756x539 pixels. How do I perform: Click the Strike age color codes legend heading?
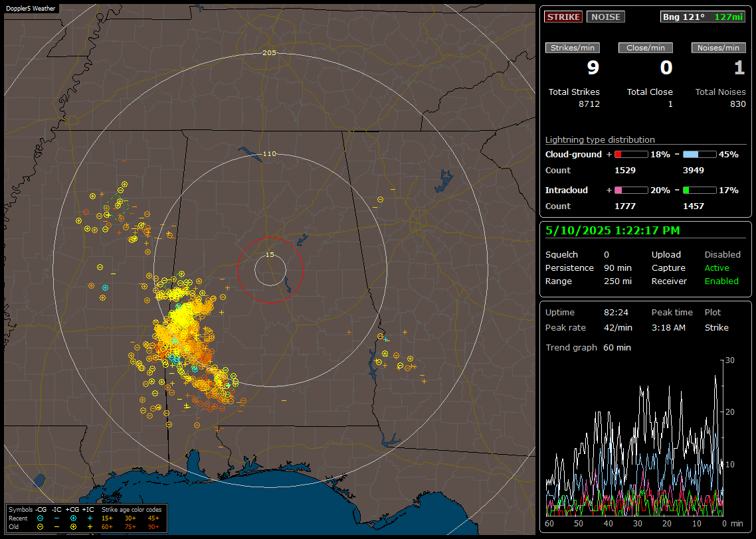point(132,510)
